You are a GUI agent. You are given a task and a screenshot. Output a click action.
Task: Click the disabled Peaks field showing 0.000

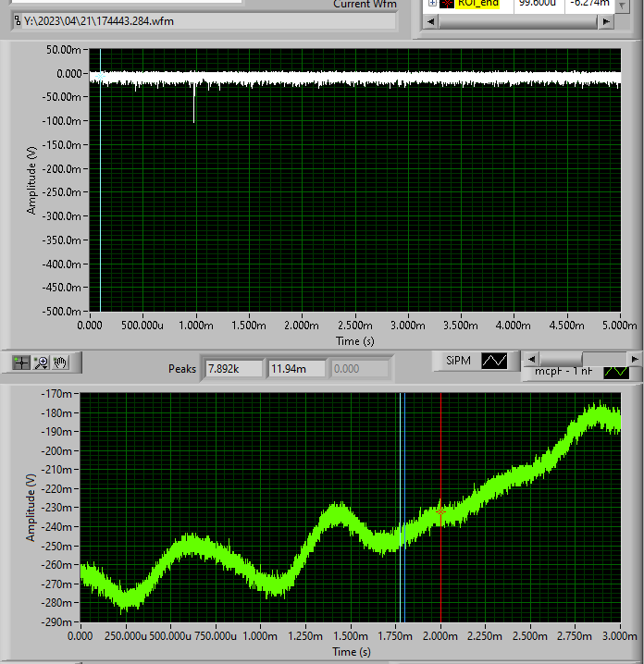359,369
